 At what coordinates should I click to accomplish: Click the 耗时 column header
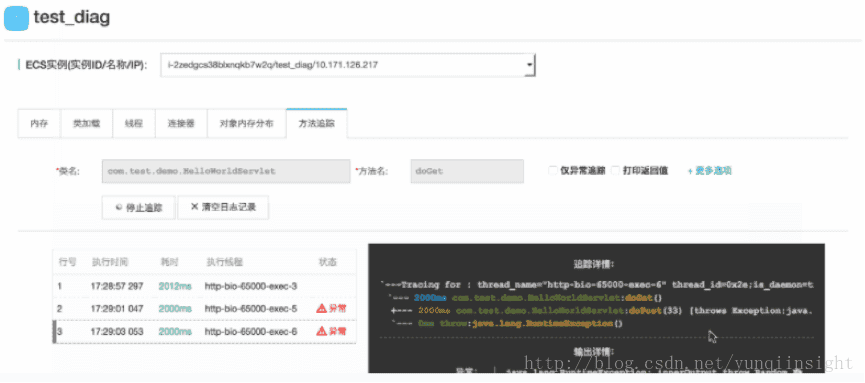(169, 262)
